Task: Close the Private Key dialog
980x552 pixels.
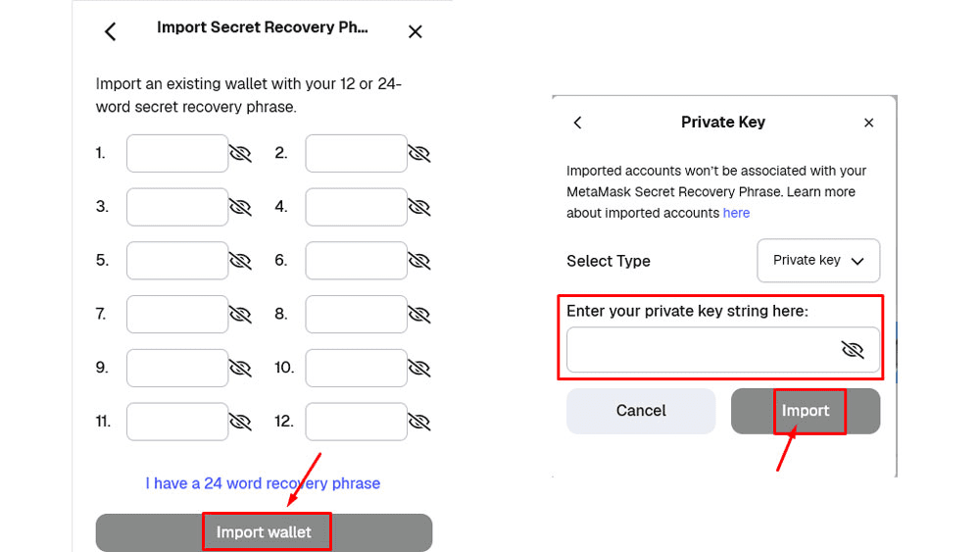Action: (868, 123)
